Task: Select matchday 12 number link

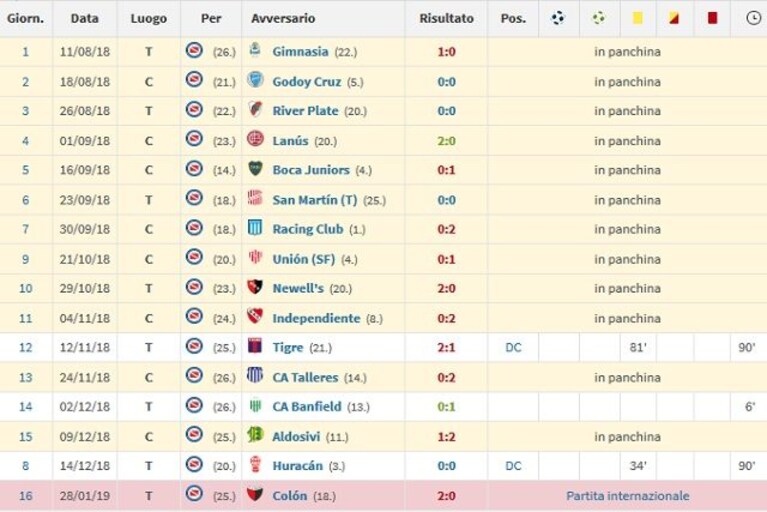Action: [x=25, y=348]
